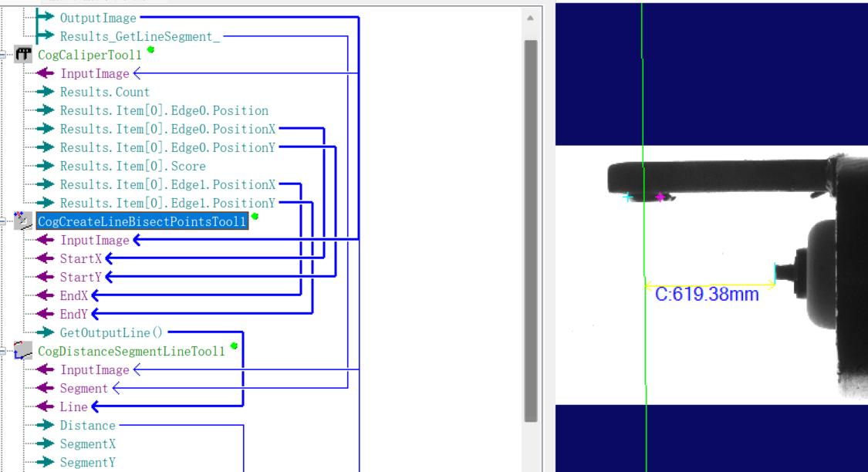
Task: Select InputImage under CogDistanceSegmentLineTool1
Action: [x=95, y=369]
